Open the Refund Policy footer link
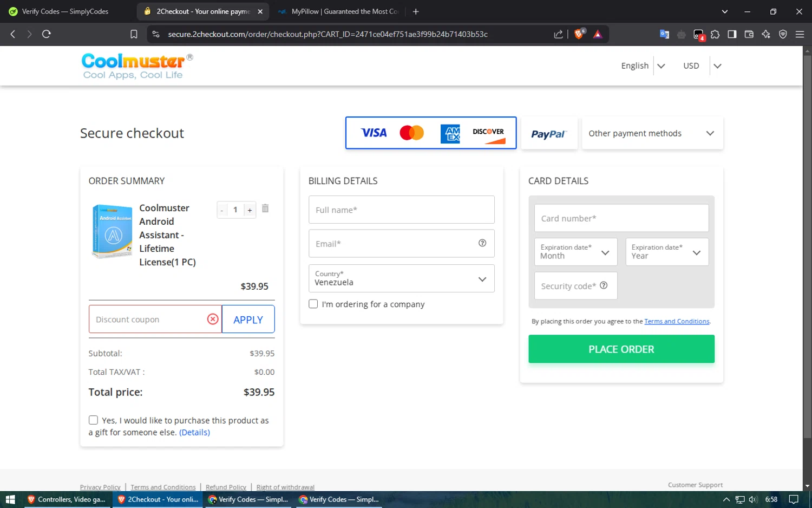Image resolution: width=812 pixels, height=508 pixels. pos(226,487)
